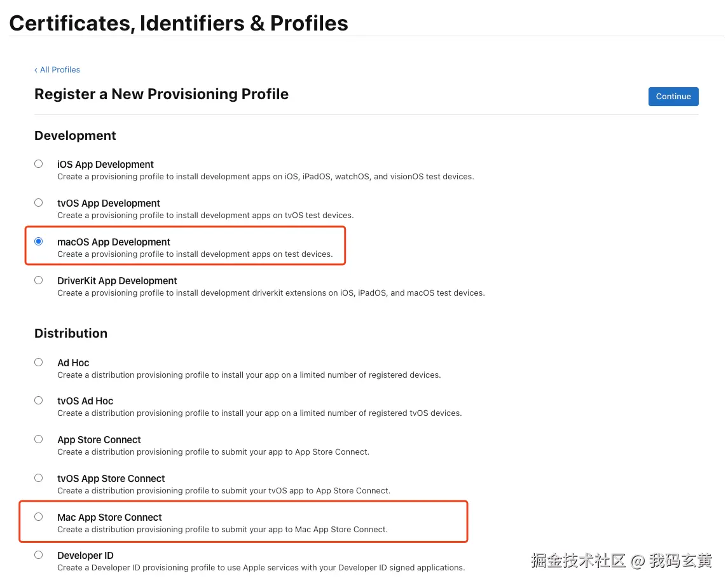728x585 pixels.
Task: Select macOS App Development radio button
Action: click(x=39, y=242)
